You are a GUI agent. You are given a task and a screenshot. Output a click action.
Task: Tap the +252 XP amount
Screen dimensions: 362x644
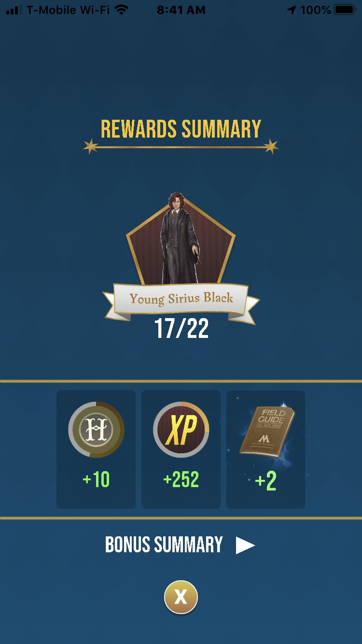tap(181, 480)
